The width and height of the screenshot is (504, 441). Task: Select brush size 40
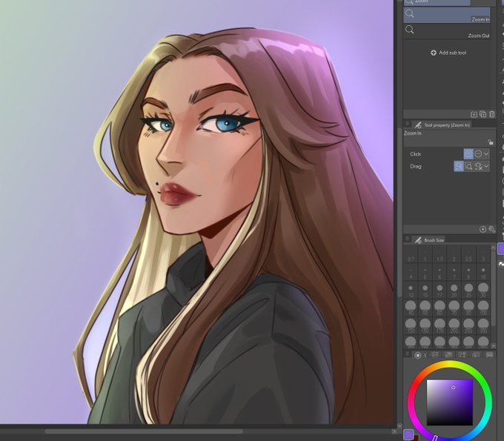click(x=411, y=308)
